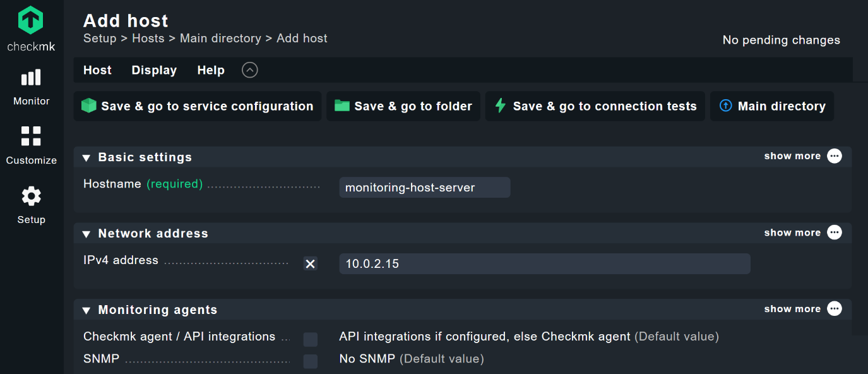Collapse the Network address section
The height and width of the screenshot is (374, 868).
86,233
